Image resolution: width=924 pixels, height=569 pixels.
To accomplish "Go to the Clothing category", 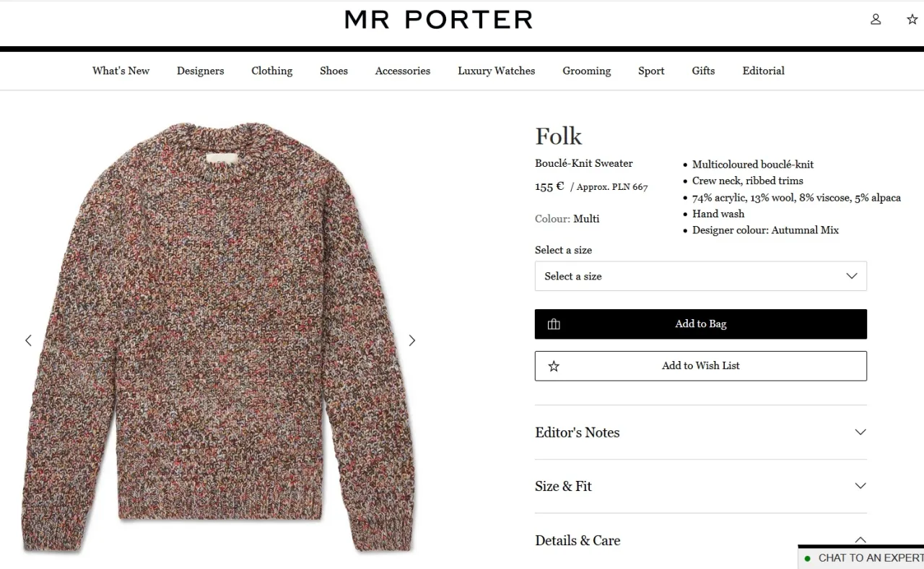I will click(271, 71).
